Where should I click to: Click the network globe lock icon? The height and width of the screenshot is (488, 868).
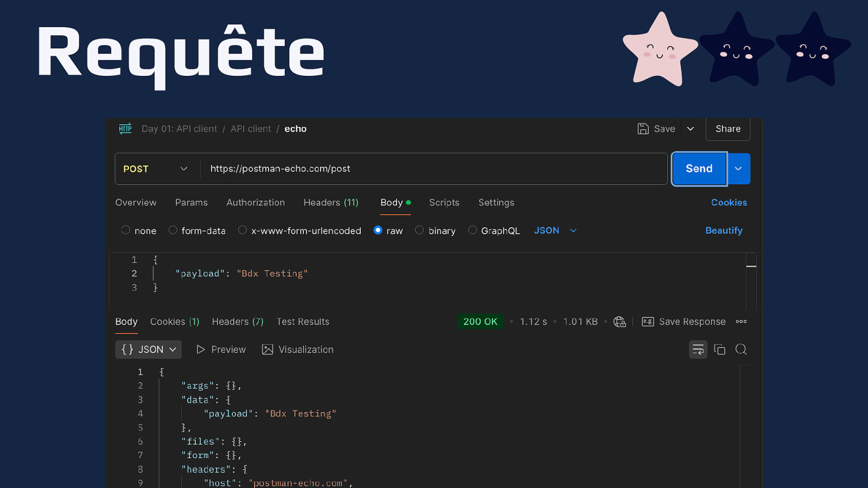[x=620, y=322]
